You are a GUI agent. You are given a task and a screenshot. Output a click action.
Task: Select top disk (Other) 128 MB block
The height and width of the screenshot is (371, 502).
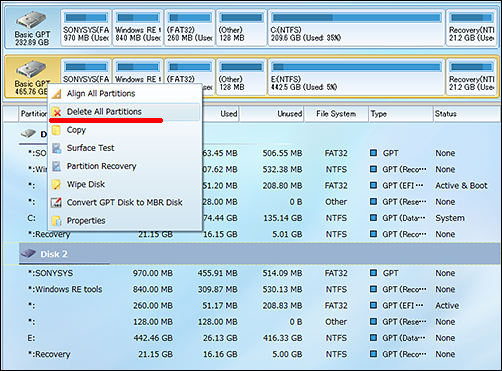click(242, 28)
